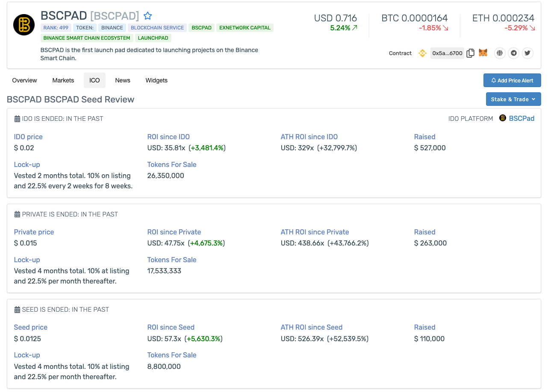This screenshot has height=392, width=548.
Task: Click the EXNETWORK CAPITAL tag
Action: tap(245, 28)
